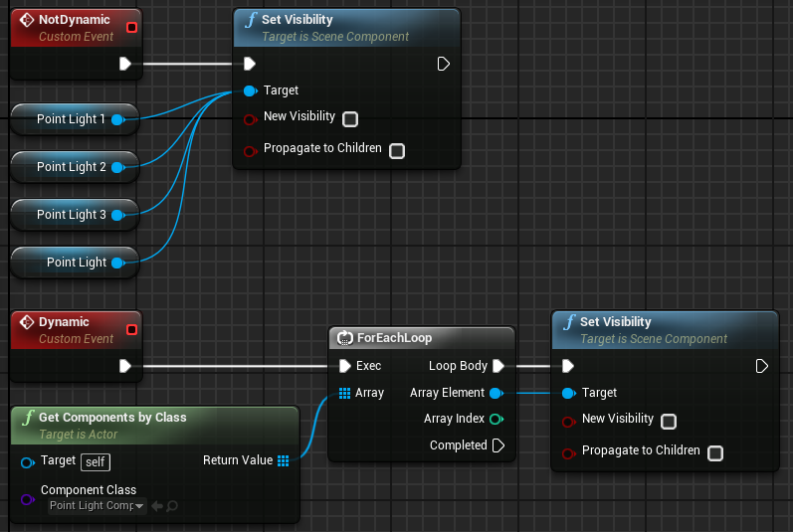Click the Completed exec pin on ForEachLoop
Screen dimensions: 793x532
(499, 445)
